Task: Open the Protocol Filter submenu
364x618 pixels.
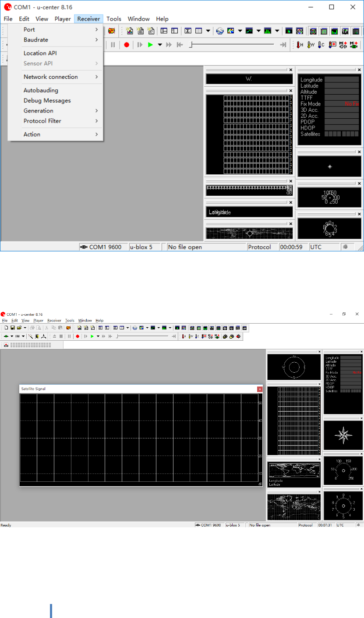Action: pos(56,121)
